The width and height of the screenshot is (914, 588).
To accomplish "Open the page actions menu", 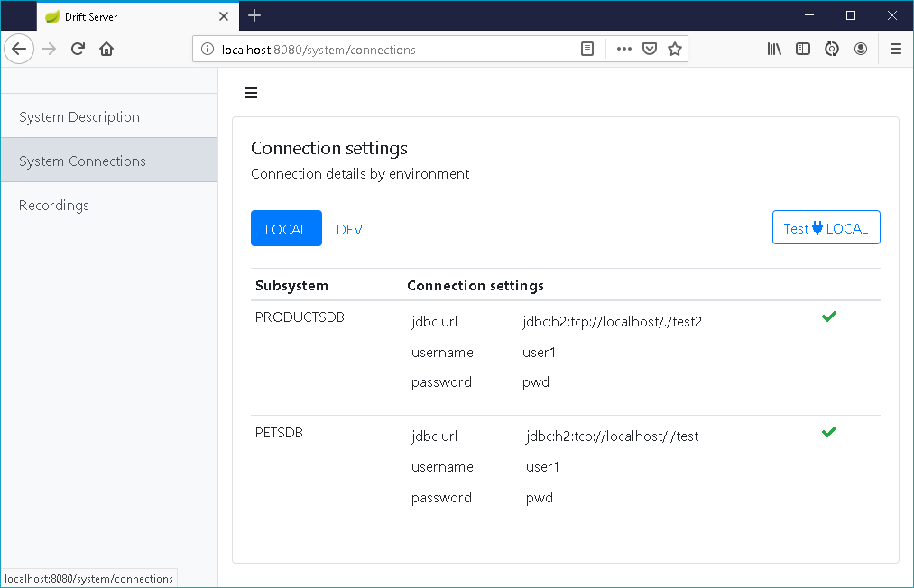I will click(623, 49).
